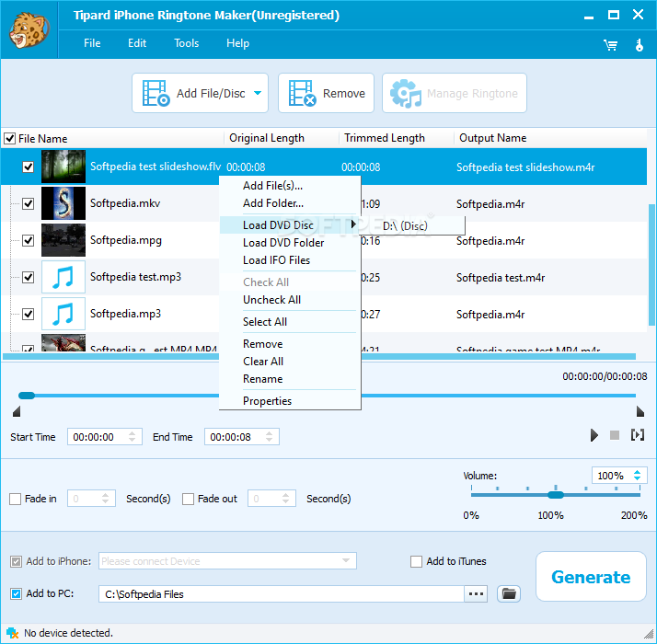Adjust the Fade out seconds stepper
657x644 pixels.
pos(286,499)
